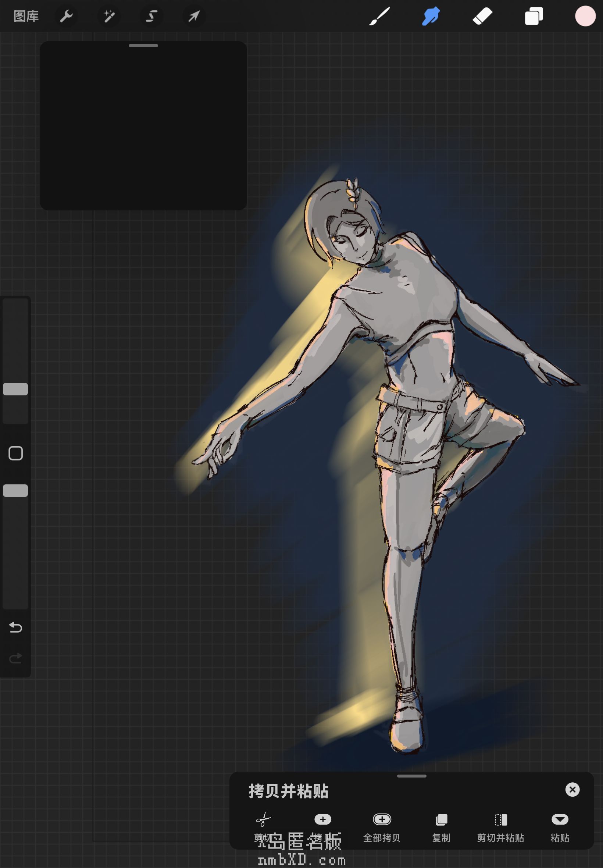
Task: Open the Adjustments magic wand menu
Action: [x=109, y=16]
